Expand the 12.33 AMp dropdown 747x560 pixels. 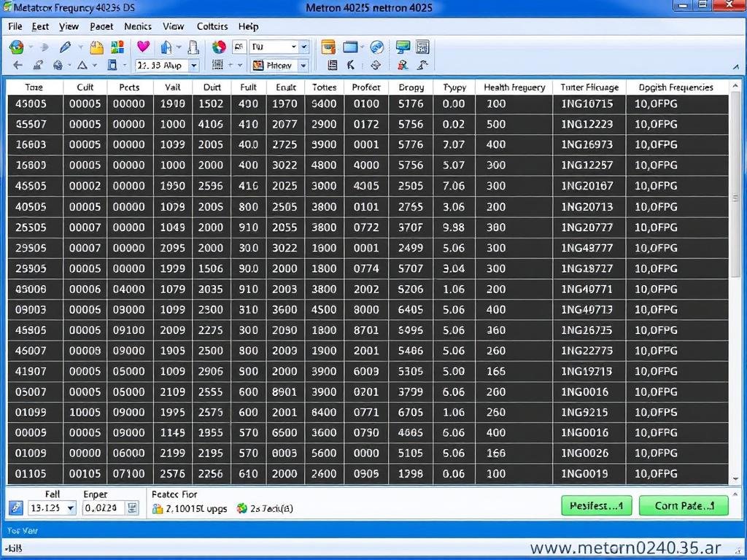(194, 65)
